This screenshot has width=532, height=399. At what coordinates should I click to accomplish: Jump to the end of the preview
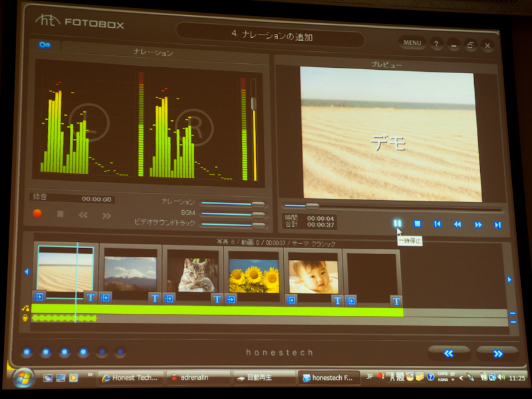pyautogui.click(x=497, y=223)
